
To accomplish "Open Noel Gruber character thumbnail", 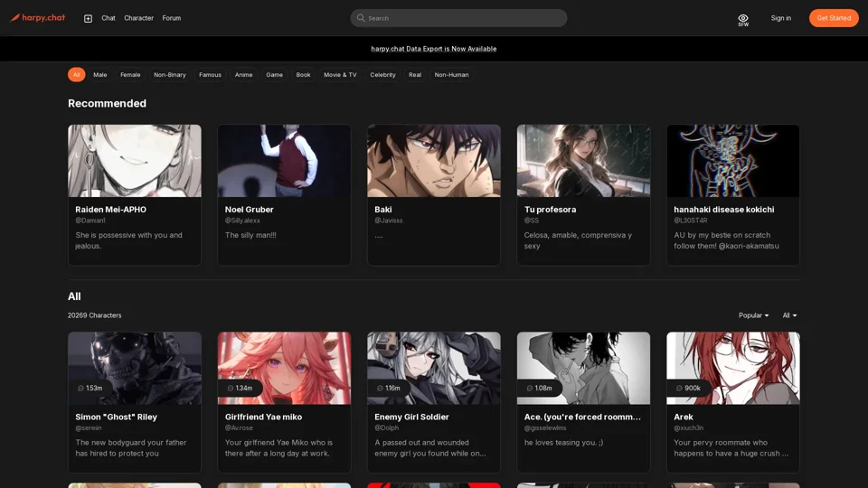I will [284, 161].
